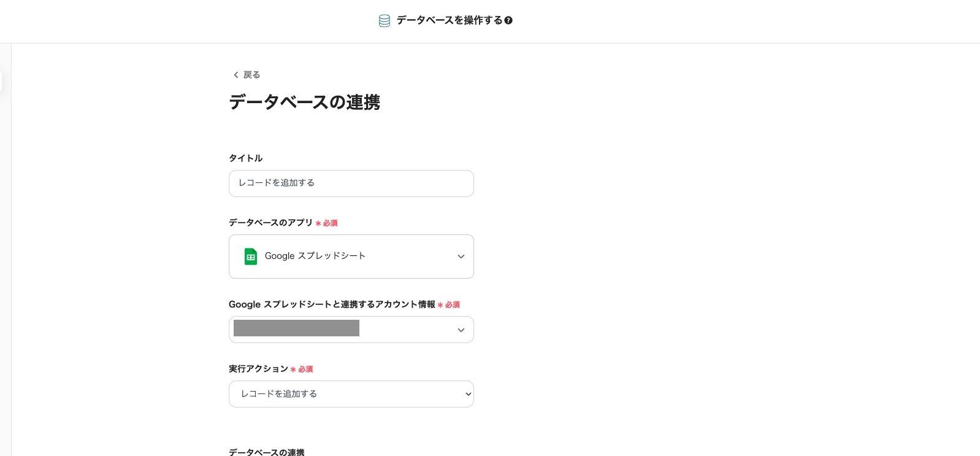Click the タイトル field label

(x=245, y=158)
